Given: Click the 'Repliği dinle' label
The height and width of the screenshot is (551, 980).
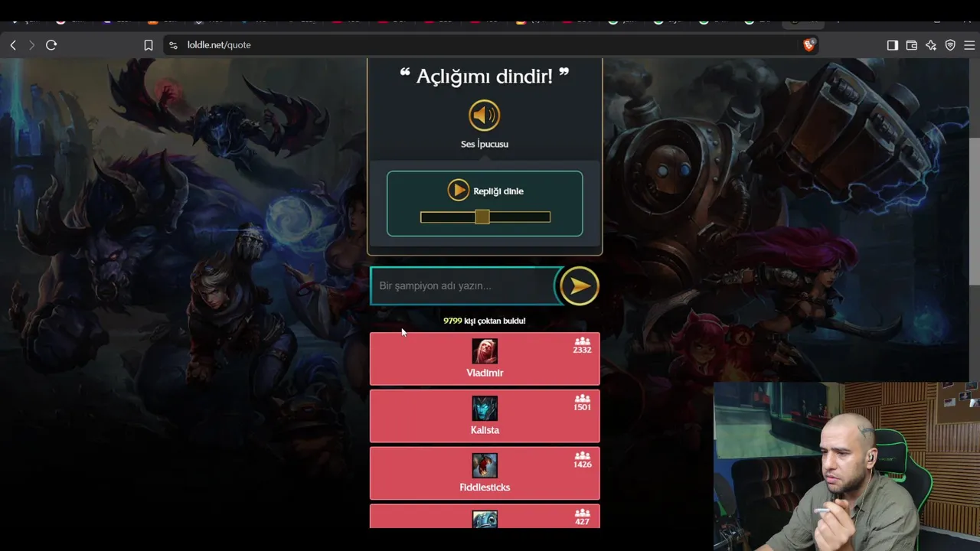Looking at the screenshot, I should [498, 191].
